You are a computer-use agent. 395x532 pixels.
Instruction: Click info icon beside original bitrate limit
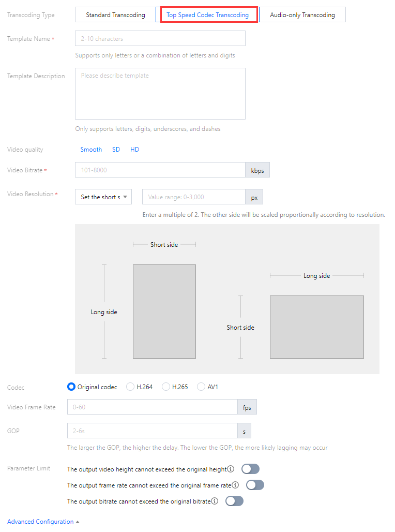point(215,501)
